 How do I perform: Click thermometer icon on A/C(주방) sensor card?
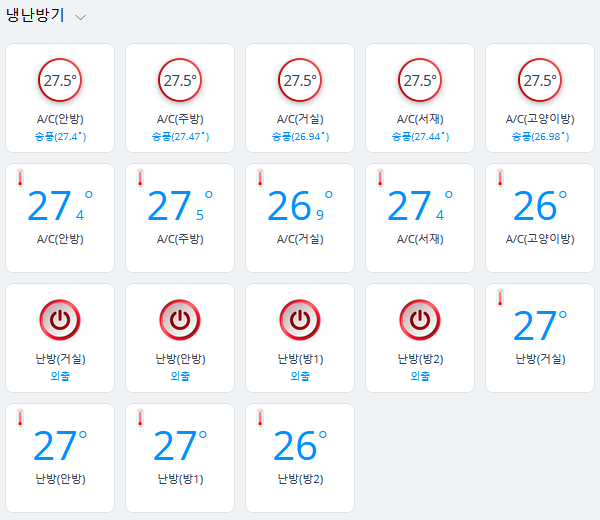pos(140,178)
